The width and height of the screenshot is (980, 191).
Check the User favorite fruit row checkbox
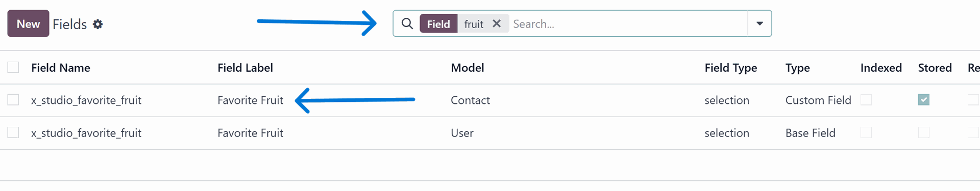(x=13, y=132)
